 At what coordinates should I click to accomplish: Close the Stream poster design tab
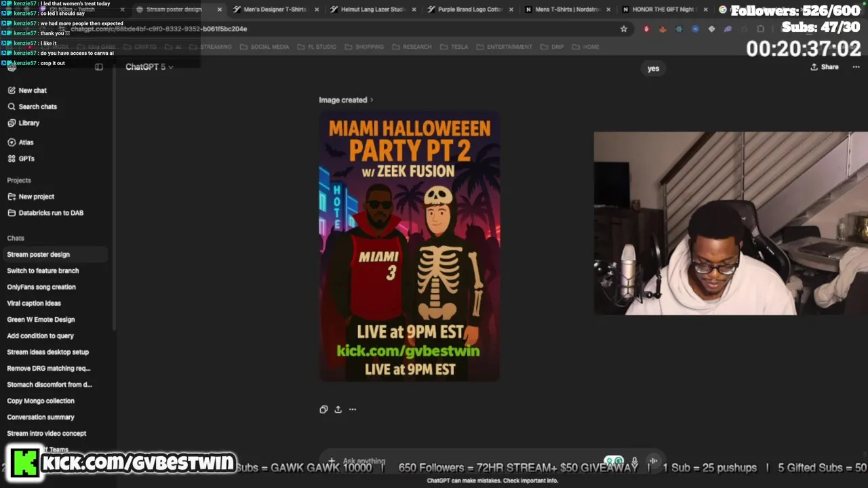219,9
